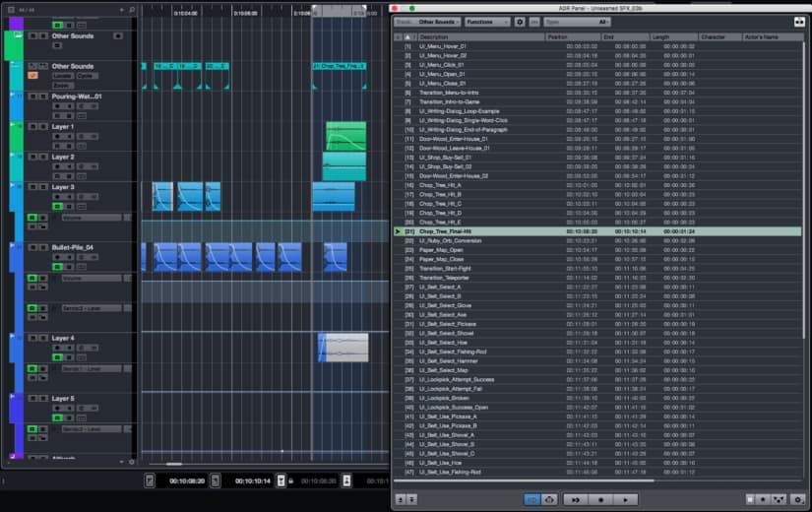The height and width of the screenshot is (512, 812).
Task: Click the move-marker-up icon at ADR Panel bottom left
Action: (x=401, y=499)
